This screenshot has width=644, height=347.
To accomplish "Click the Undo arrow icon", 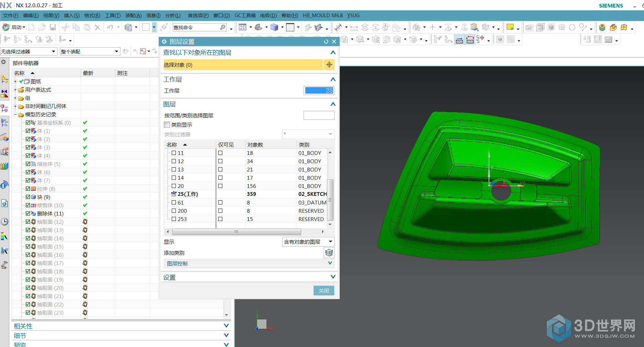I will click(x=110, y=27).
